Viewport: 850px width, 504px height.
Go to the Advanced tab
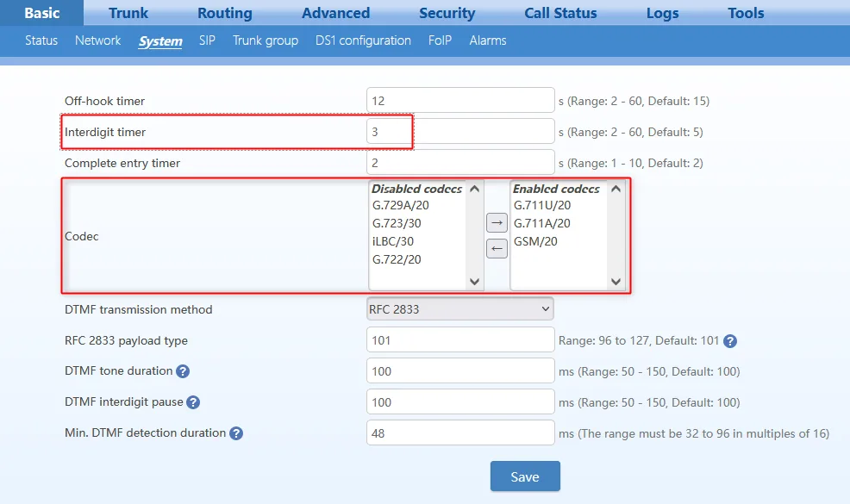(335, 13)
